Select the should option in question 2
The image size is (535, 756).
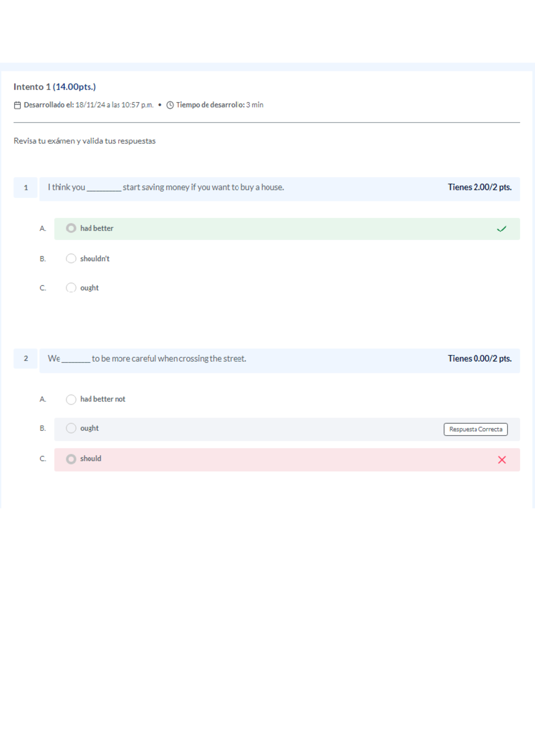71,459
